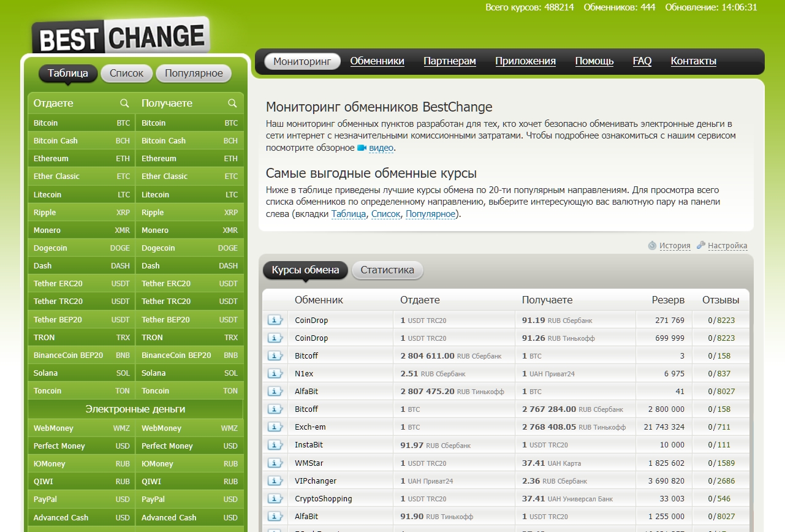785x532 pixels.
Task: Open info icon for N1ex row
Action: pos(275,373)
